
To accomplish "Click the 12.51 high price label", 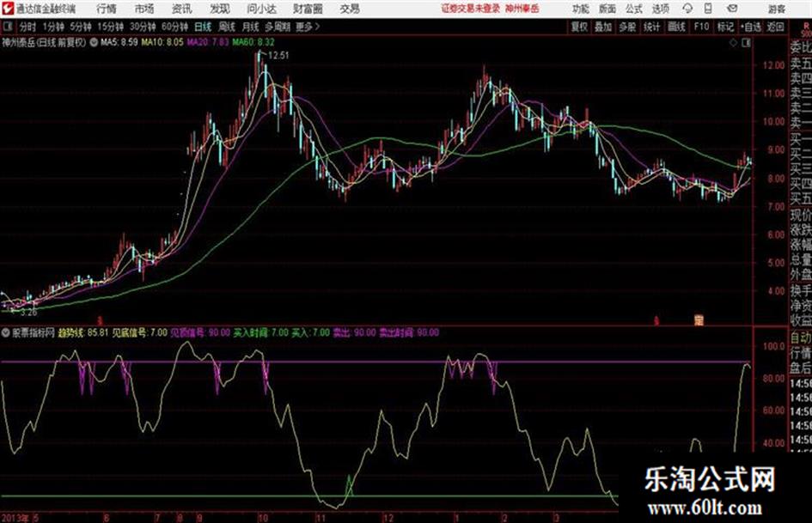I will (278, 56).
